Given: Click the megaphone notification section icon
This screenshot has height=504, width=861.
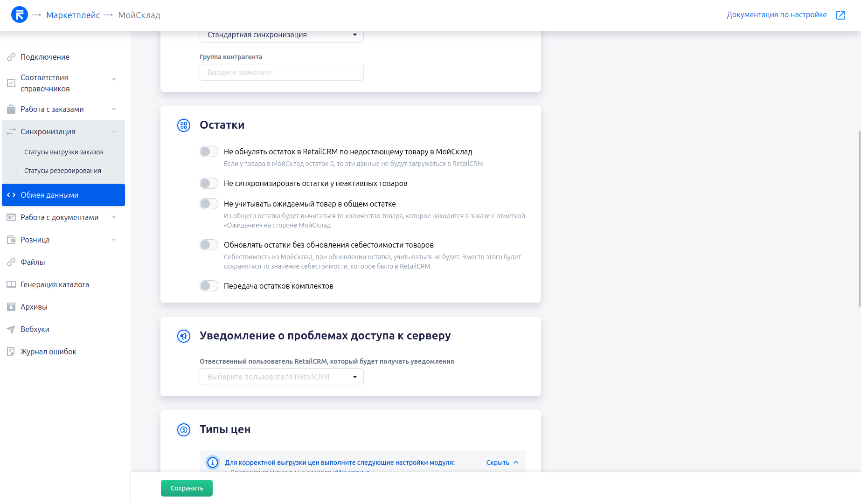Looking at the screenshot, I should [x=184, y=336].
